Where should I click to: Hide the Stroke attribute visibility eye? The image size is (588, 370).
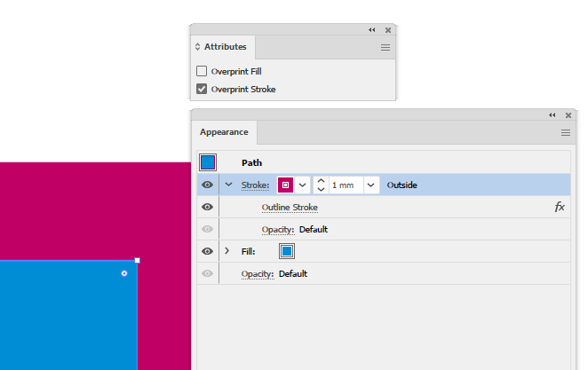pos(208,185)
